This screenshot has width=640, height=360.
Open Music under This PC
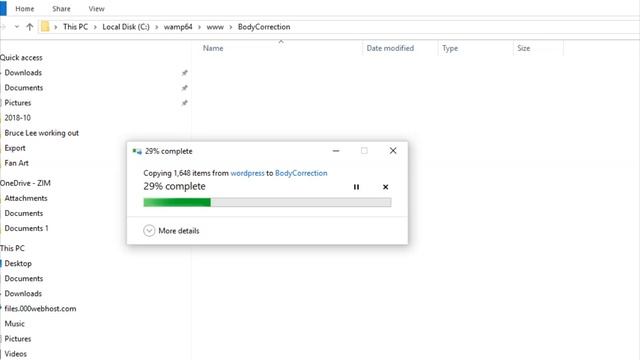click(x=15, y=324)
